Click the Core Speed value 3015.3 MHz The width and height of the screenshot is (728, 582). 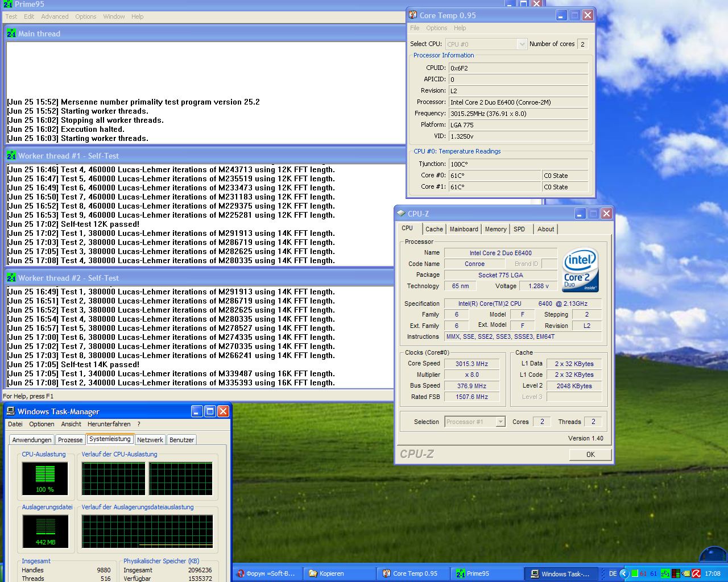click(x=471, y=364)
